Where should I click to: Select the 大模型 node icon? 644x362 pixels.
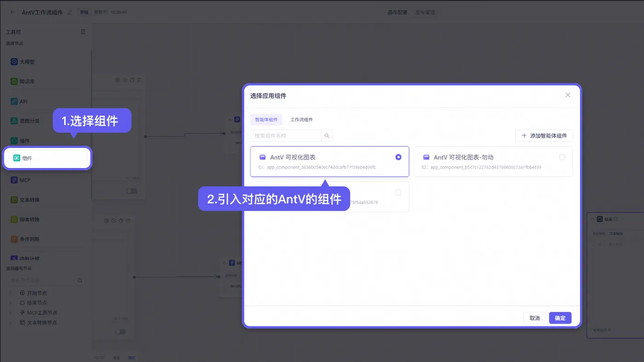pyautogui.click(x=14, y=62)
